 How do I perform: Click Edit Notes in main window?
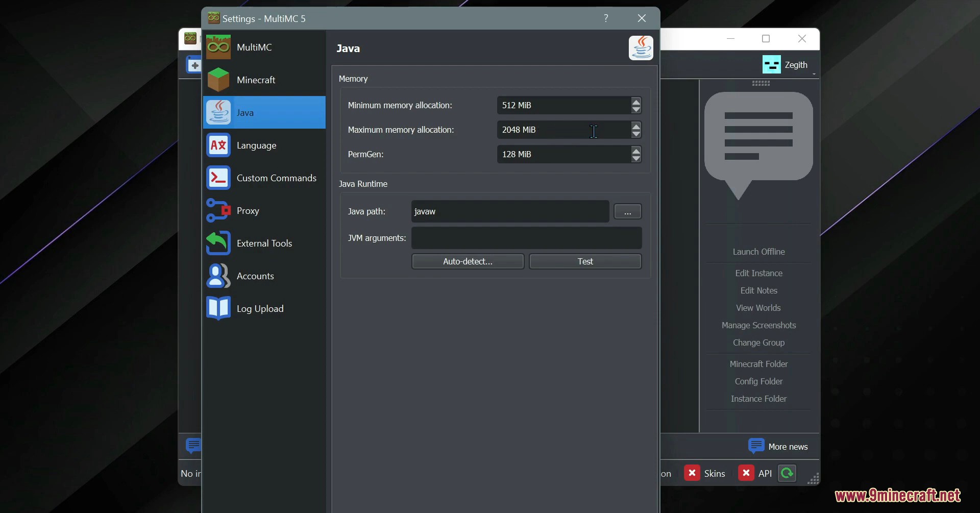758,290
